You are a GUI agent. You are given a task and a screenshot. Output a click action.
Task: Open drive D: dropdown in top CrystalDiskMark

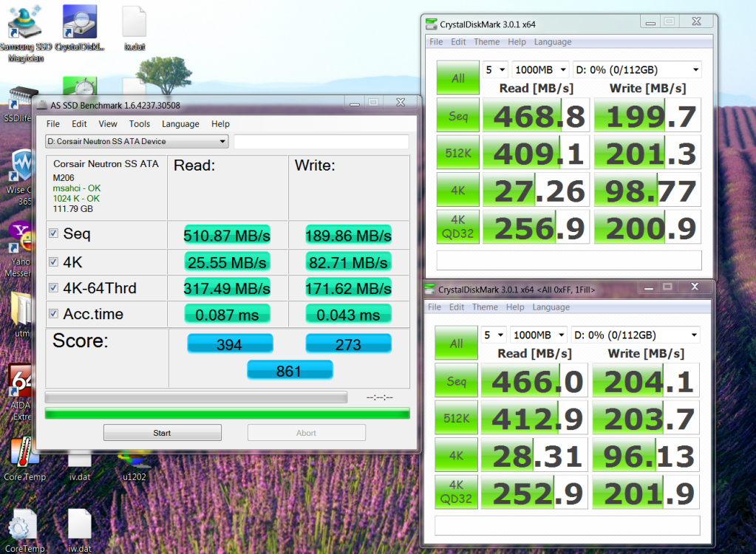pyautogui.click(x=637, y=70)
